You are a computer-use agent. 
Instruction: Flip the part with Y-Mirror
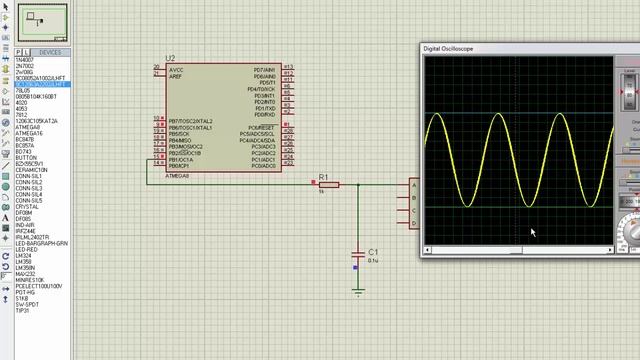coord(5,299)
